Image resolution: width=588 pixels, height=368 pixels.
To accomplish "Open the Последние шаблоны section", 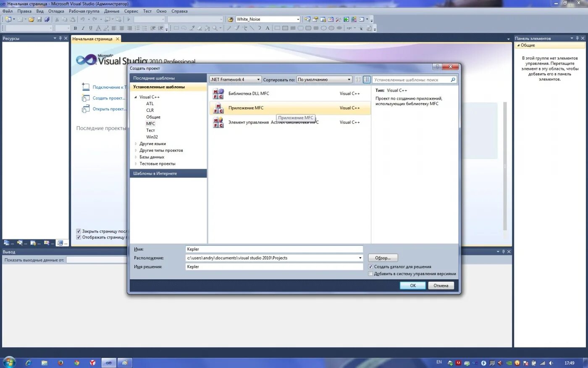I will 168,78.
